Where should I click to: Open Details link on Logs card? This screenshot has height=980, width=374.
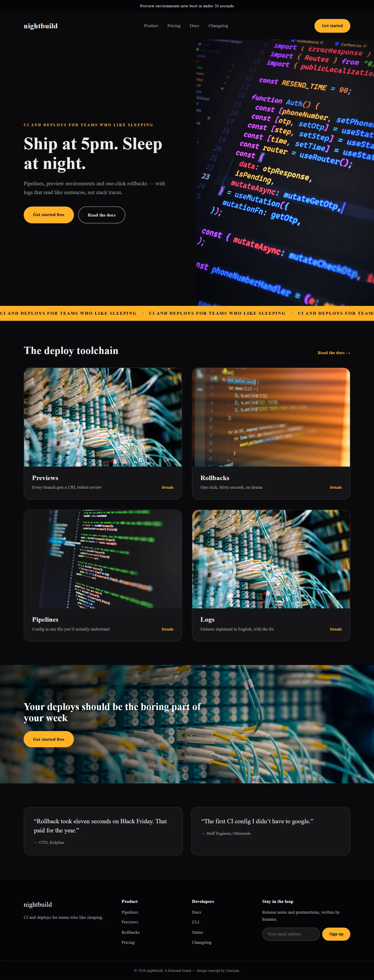click(x=336, y=629)
